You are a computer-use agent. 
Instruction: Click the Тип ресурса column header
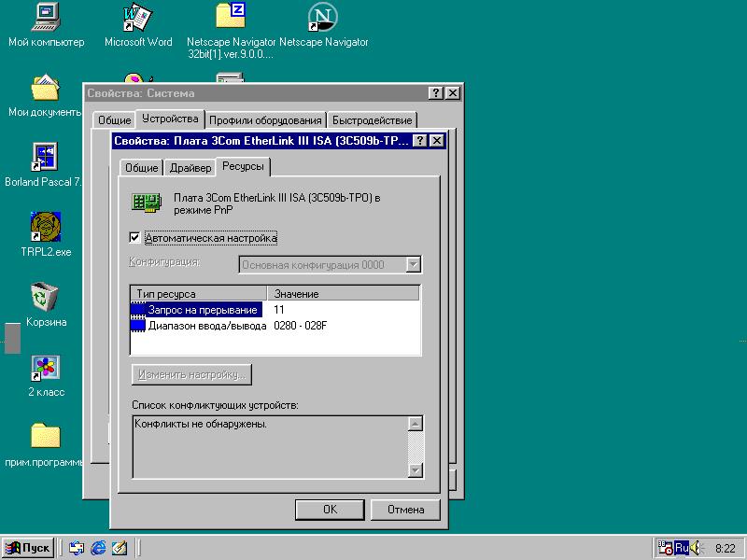tap(199, 293)
